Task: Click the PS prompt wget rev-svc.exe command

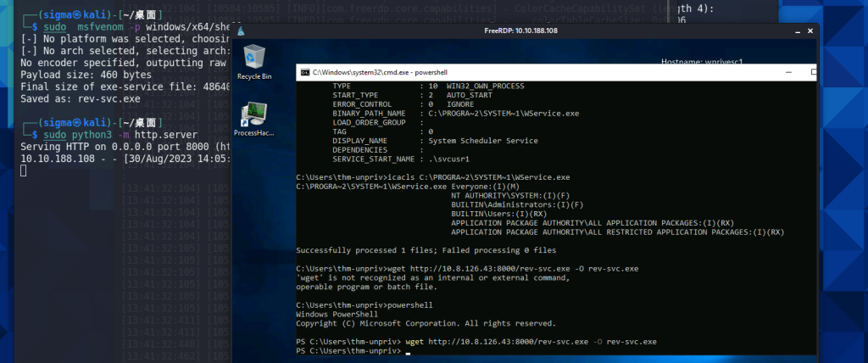Action: pyautogui.click(x=531, y=342)
